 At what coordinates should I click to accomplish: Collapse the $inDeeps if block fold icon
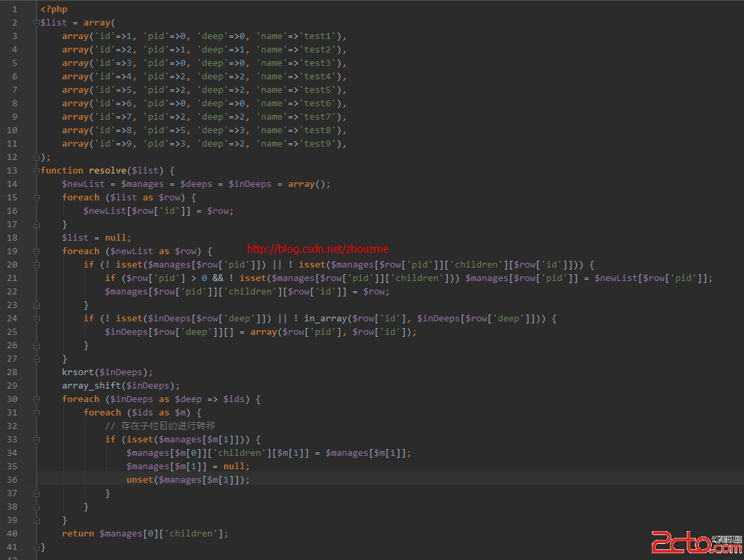[36, 319]
